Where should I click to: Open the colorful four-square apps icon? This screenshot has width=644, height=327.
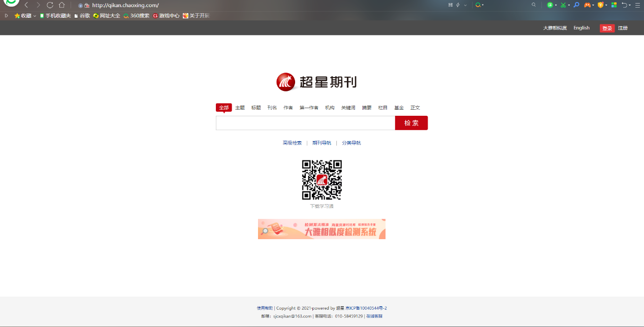point(614,5)
